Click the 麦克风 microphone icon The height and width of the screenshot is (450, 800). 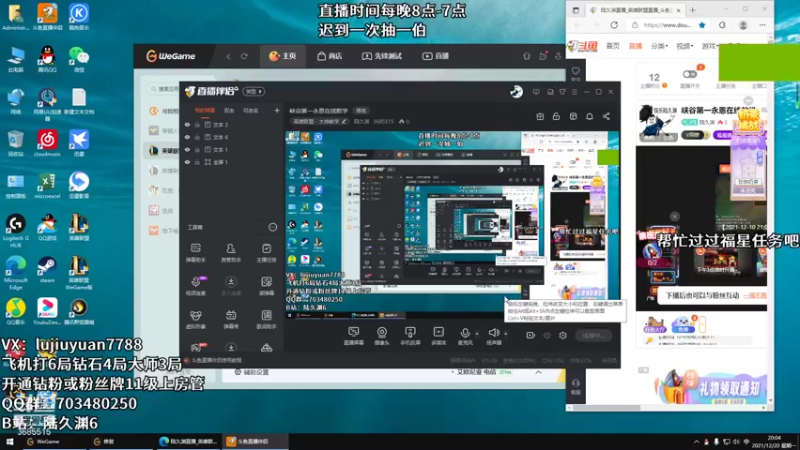pyautogui.click(x=465, y=334)
